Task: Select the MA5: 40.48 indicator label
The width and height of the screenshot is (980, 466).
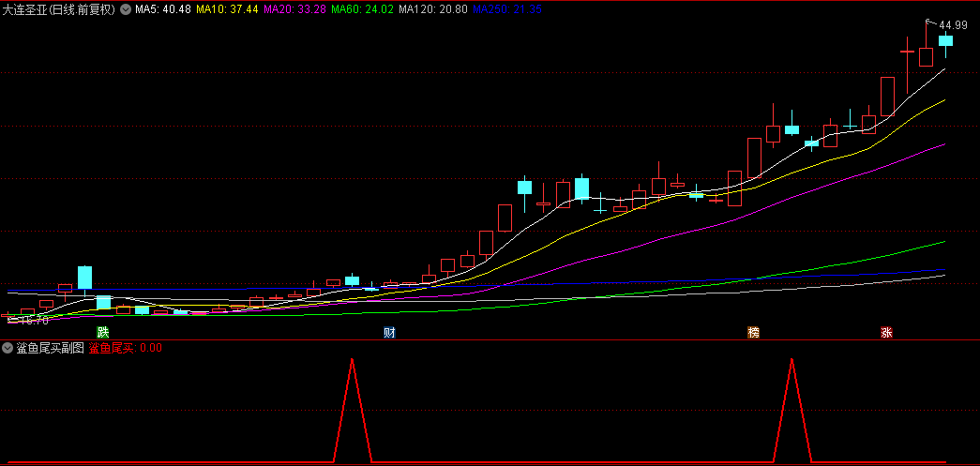Action: coord(163,9)
